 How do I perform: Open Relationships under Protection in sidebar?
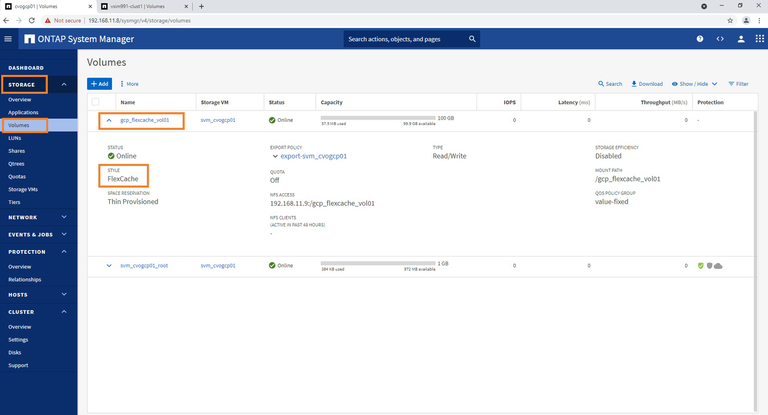pos(26,279)
